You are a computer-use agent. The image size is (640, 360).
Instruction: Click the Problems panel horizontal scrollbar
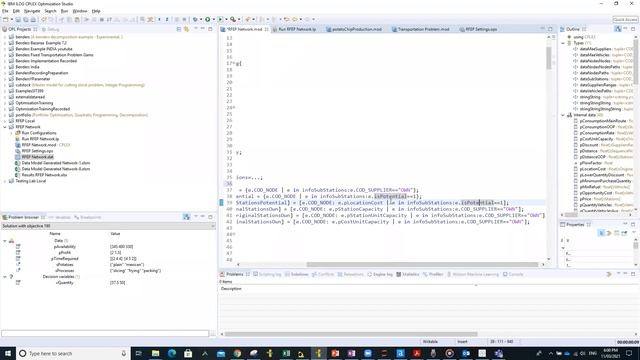[351, 334]
